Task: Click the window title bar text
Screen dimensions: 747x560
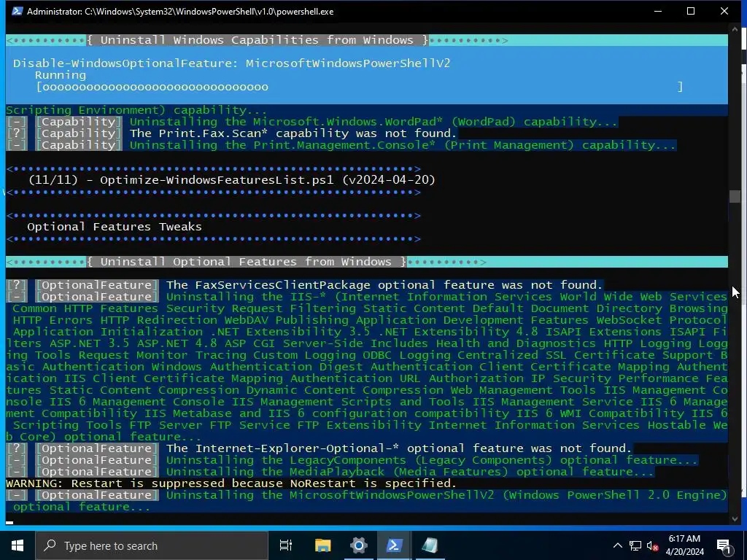Action: (x=180, y=12)
